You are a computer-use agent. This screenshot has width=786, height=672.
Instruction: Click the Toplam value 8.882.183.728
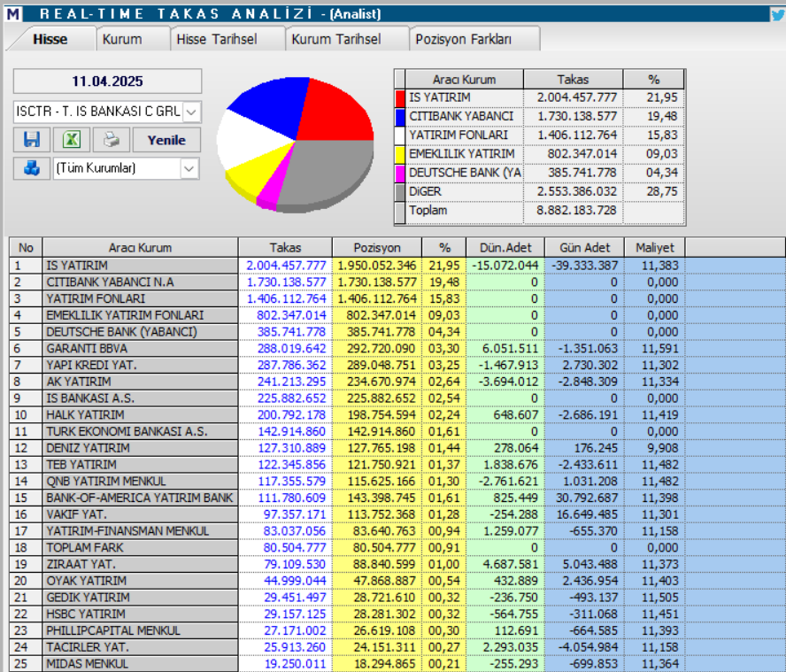[576, 210]
